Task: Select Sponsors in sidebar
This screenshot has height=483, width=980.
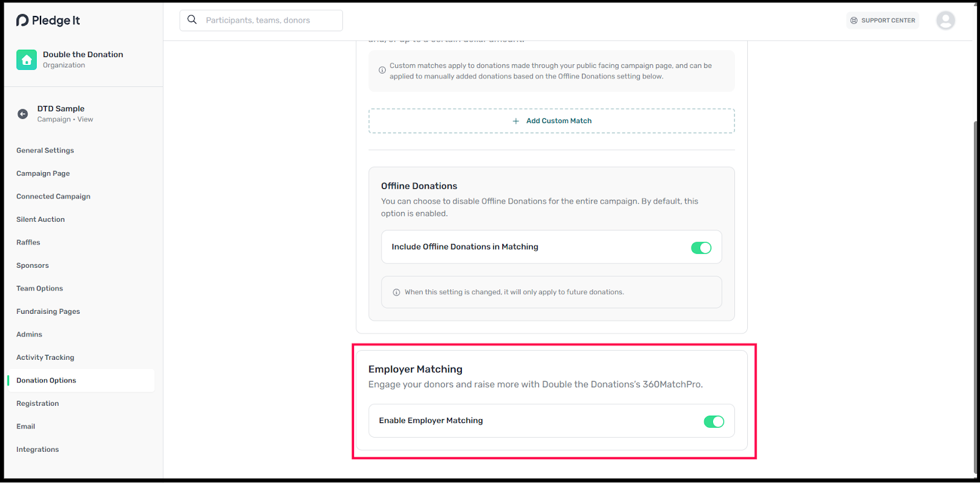Action: point(32,265)
